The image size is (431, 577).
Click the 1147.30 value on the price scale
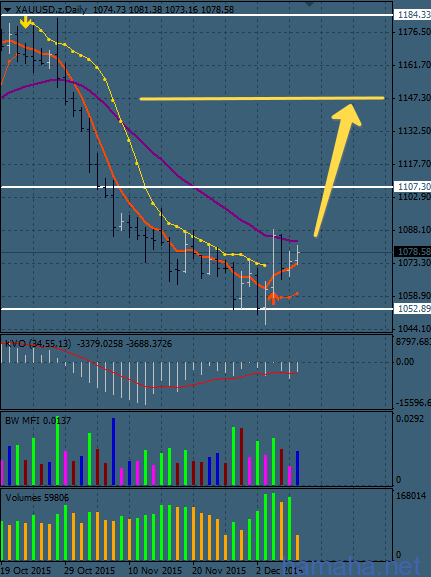point(414,98)
